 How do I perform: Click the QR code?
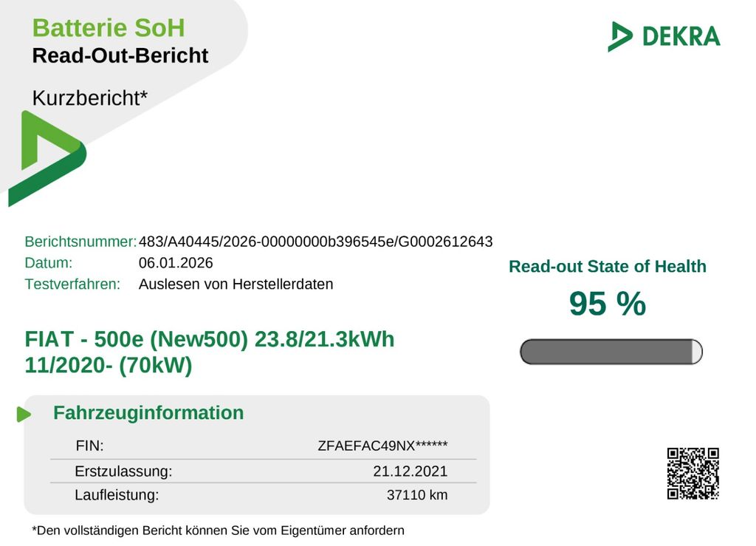coord(693,474)
